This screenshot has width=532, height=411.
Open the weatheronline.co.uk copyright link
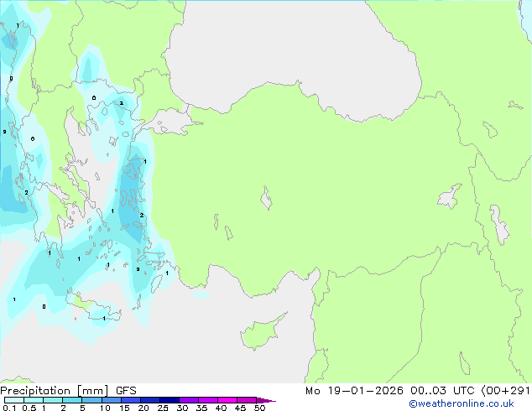click(462, 403)
